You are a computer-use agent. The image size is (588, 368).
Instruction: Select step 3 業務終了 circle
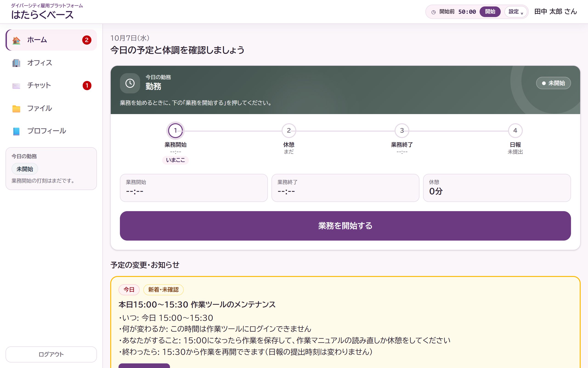(402, 131)
